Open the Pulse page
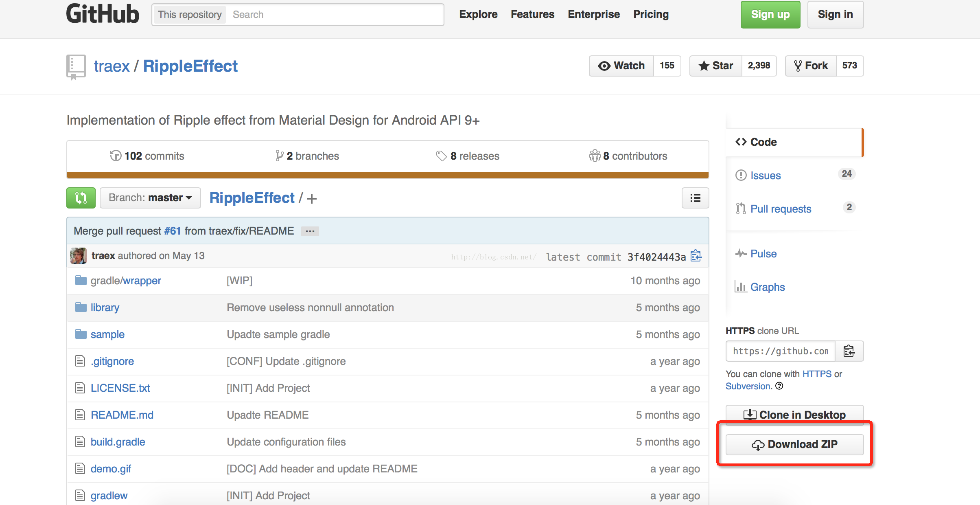 (756, 254)
